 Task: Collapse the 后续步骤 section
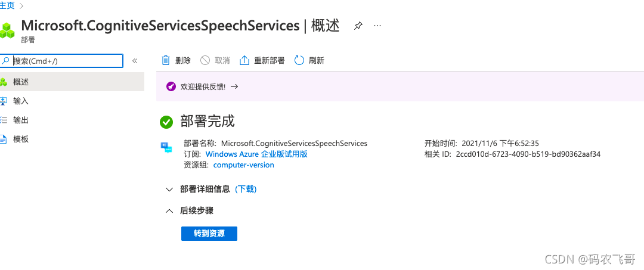(169, 210)
